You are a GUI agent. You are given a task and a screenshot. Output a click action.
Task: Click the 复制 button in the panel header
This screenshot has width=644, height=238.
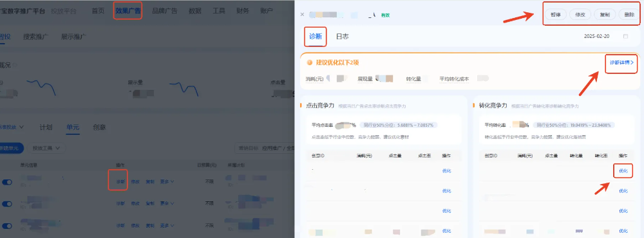[x=605, y=14]
